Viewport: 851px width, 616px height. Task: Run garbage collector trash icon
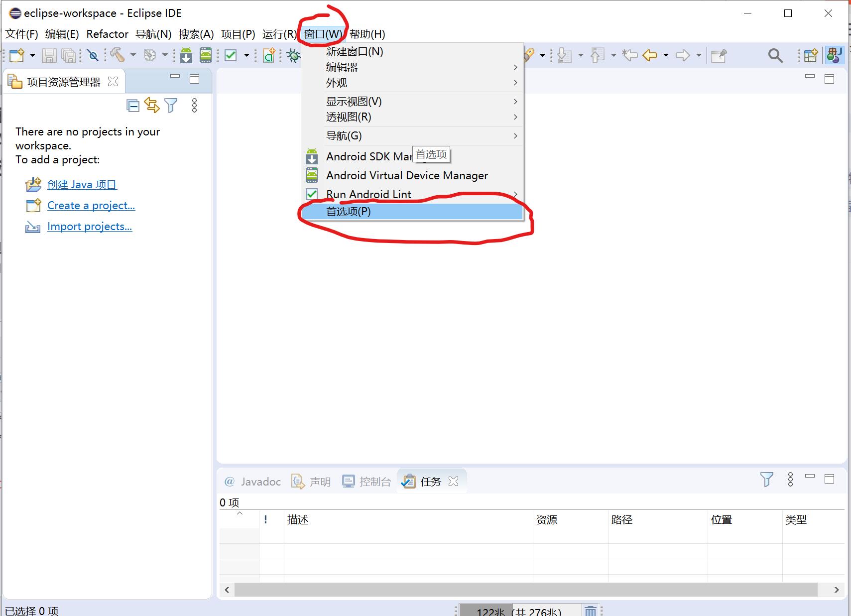(590, 611)
